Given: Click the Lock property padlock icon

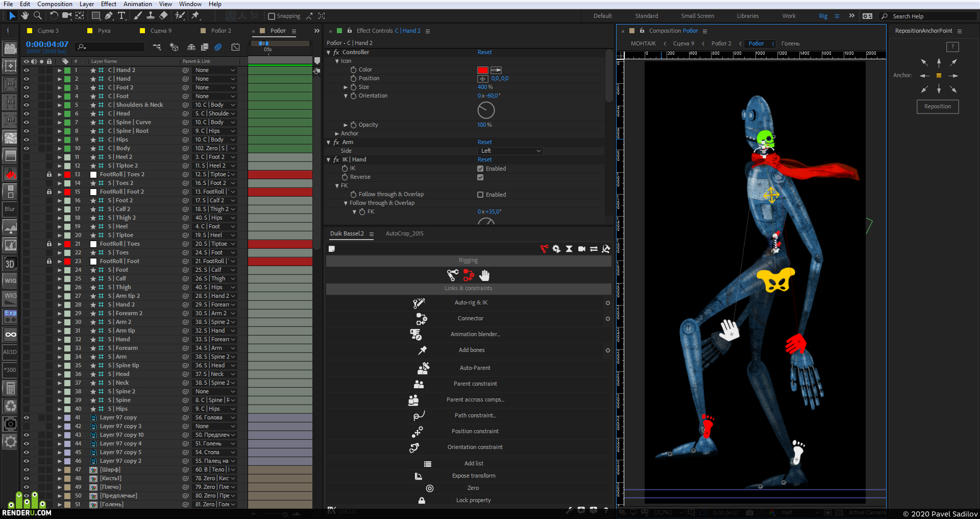Looking at the screenshot, I should (422, 501).
